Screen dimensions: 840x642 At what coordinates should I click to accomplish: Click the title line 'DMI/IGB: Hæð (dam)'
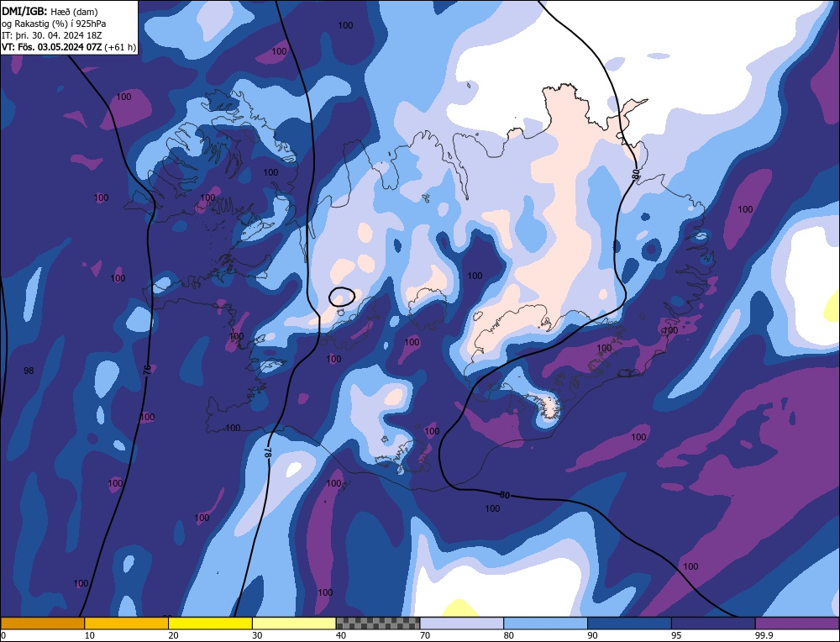(50, 12)
